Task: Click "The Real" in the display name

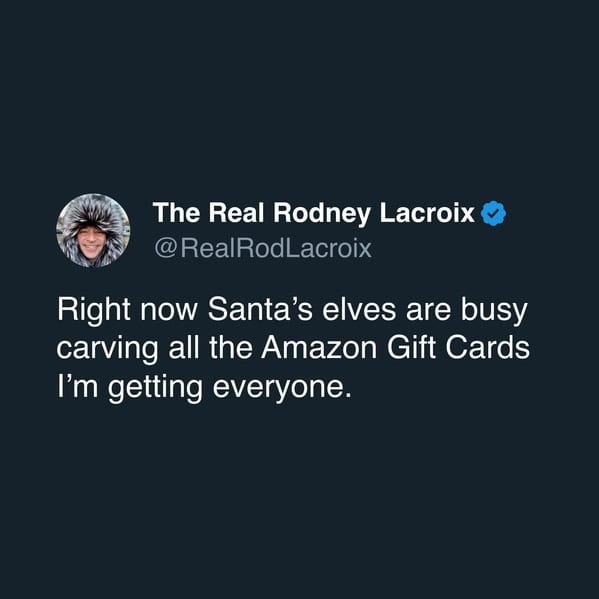Action: point(208,212)
